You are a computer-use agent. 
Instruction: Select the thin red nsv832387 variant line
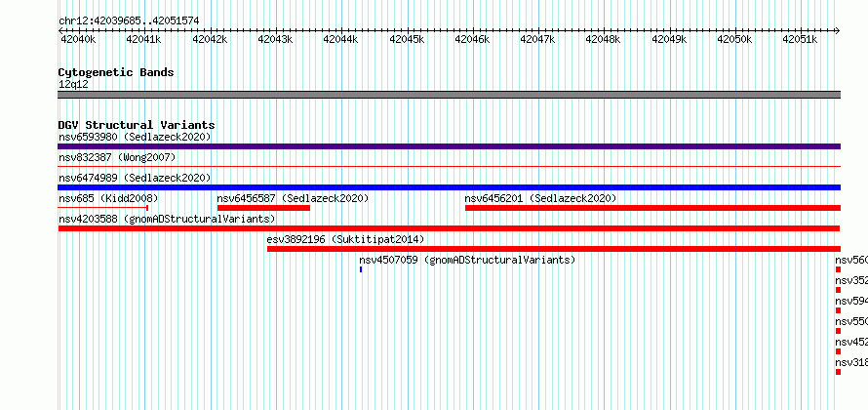click(x=449, y=166)
